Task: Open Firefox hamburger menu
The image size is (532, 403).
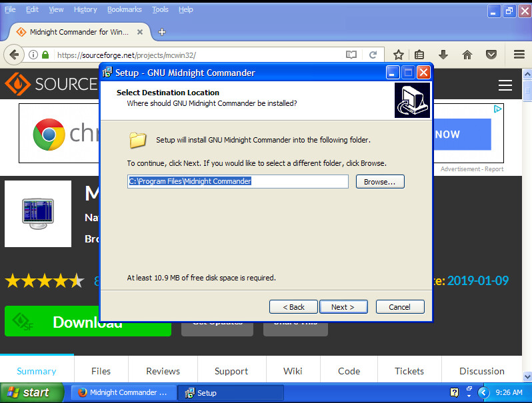Action: 519,55
